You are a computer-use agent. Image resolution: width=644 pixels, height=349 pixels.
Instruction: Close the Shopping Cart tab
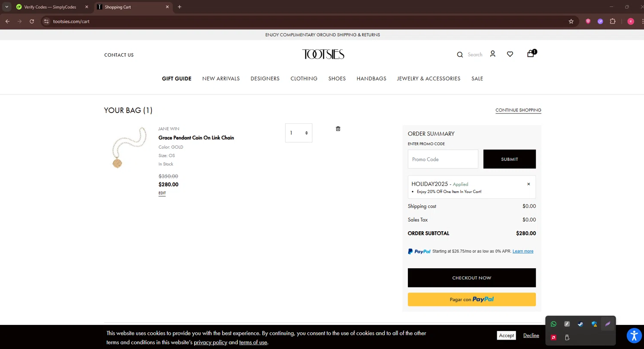167,7
